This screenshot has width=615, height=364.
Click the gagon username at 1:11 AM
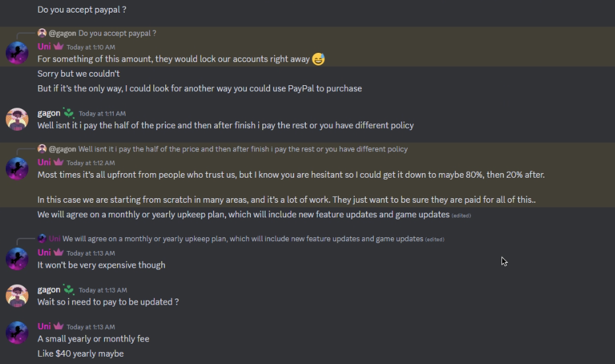click(x=49, y=113)
